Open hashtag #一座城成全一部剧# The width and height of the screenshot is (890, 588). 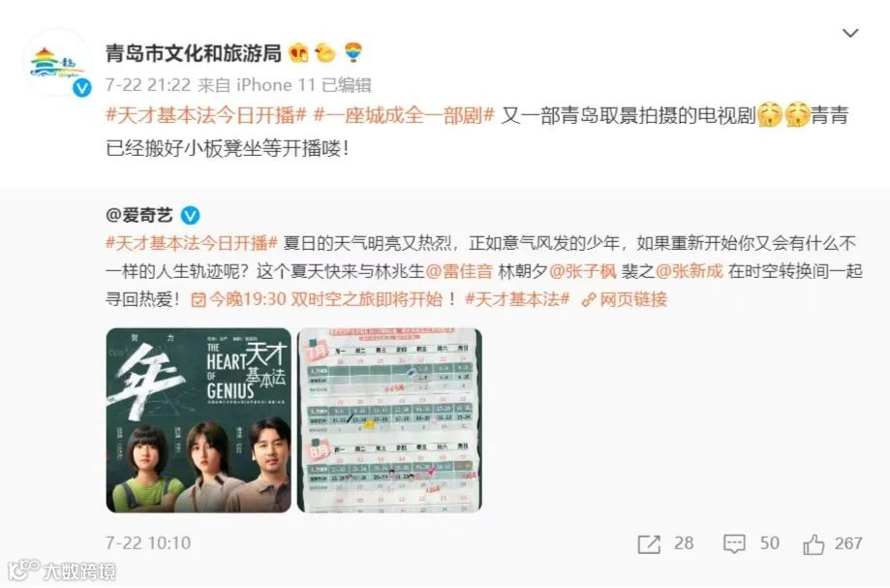point(404,115)
